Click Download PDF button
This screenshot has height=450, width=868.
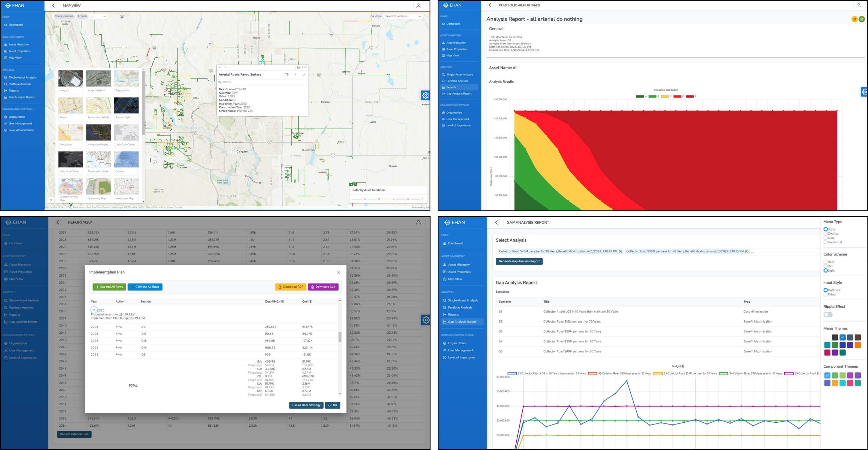tap(290, 287)
